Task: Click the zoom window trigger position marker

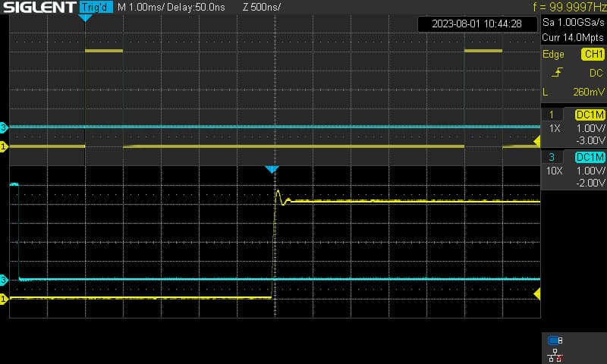Action: click(x=272, y=169)
